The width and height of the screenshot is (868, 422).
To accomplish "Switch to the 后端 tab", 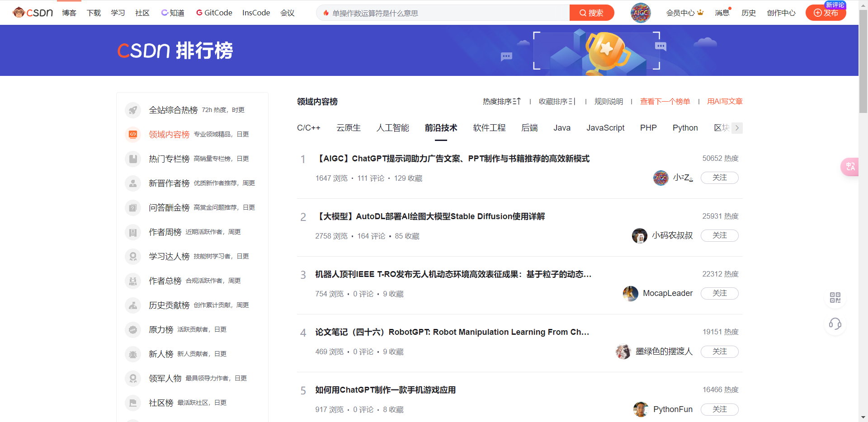I will click(529, 128).
